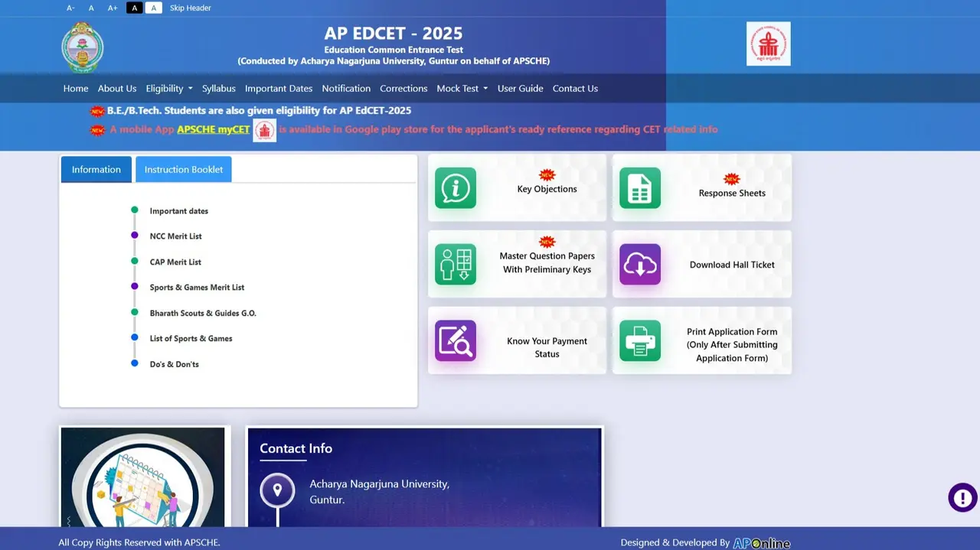
Task: Select Important Dates in the navigation bar
Action: pos(279,88)
